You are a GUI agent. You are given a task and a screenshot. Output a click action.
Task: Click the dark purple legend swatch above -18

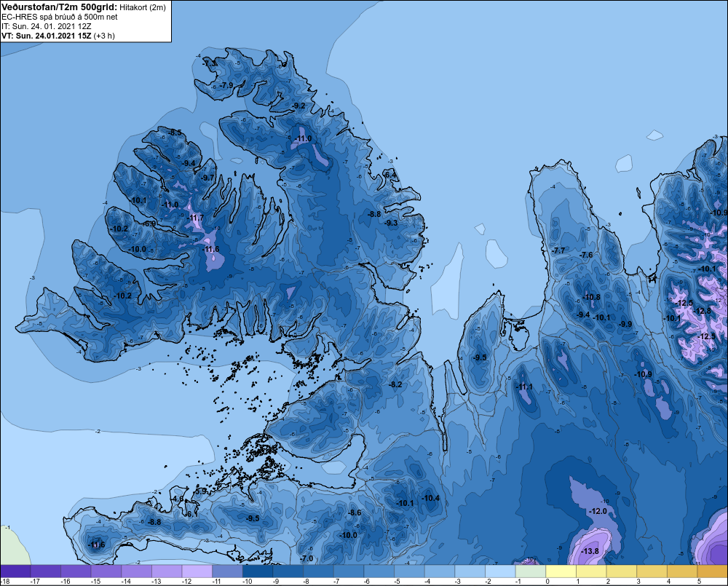[x=15, y=571]
